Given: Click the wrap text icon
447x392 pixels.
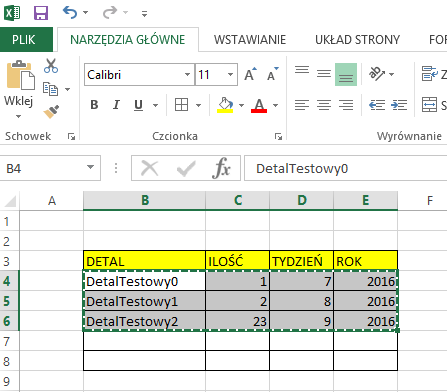Looking at the screenshot, I should click(x=429, y=73).
